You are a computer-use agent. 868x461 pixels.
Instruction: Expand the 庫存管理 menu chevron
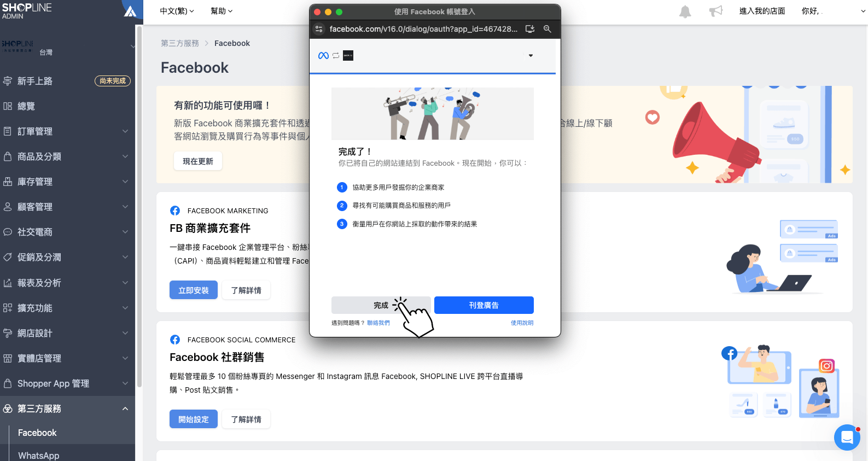click(x=125, y=182)
